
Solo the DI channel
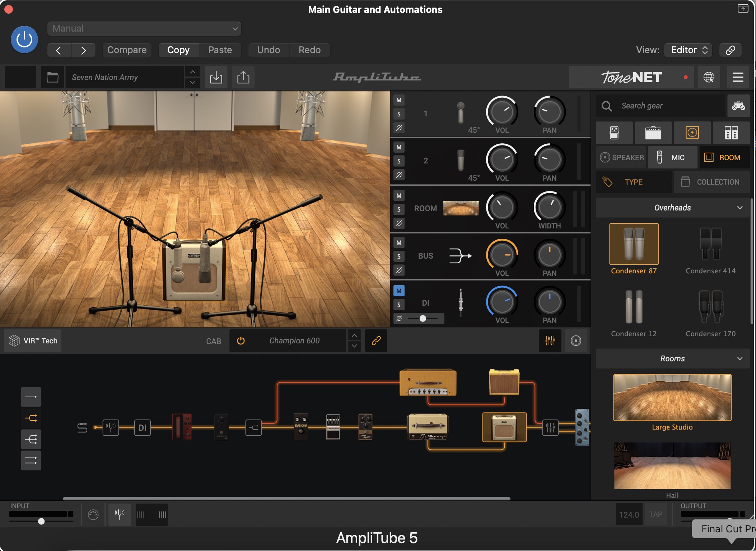399,305
